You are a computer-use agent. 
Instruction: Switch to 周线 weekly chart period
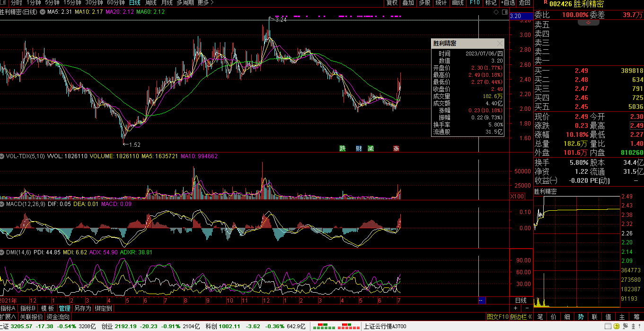tap(150, 3)
